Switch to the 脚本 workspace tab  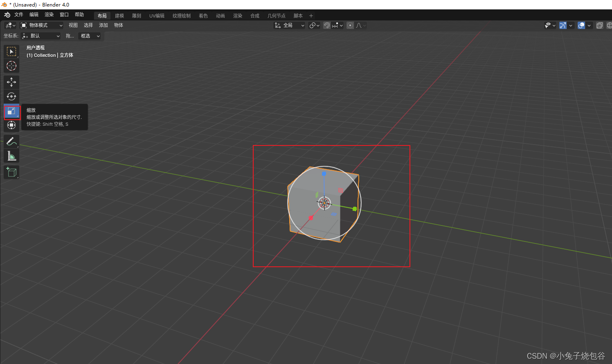298,16
